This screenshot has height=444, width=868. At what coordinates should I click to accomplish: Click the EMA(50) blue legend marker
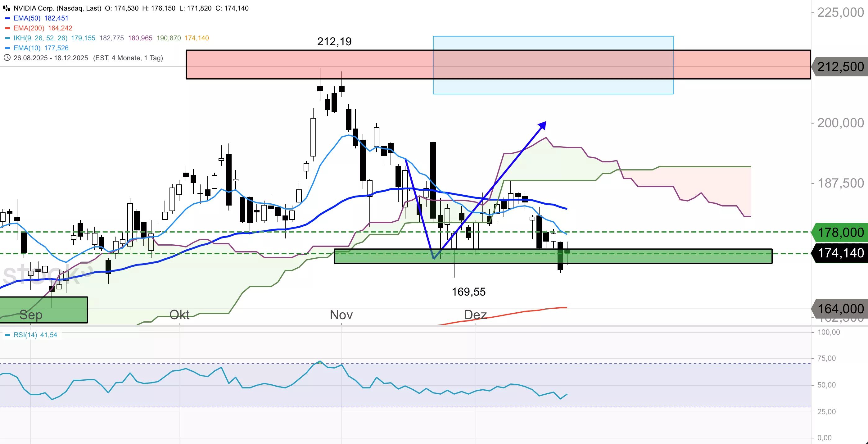click(x=7, y=18)
